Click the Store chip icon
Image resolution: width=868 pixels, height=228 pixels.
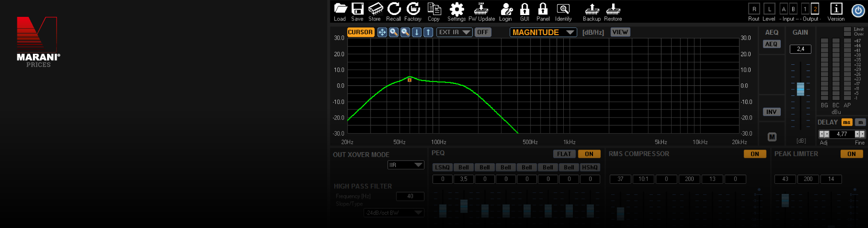[x=375, y=9]
